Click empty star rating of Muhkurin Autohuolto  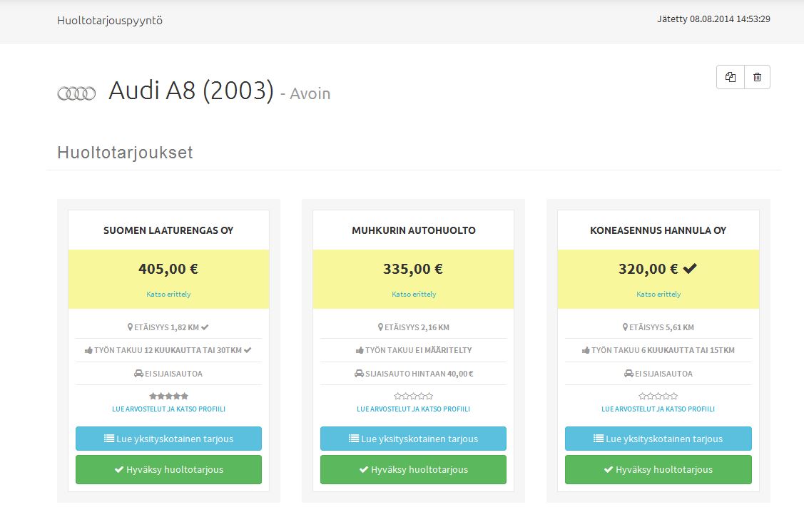click(413, 396)
